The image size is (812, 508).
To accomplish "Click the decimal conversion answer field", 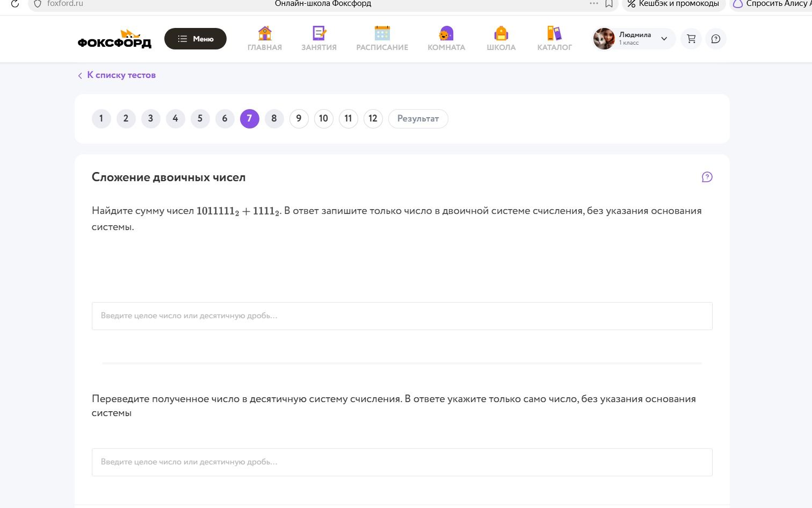I will tap(402, 462).
